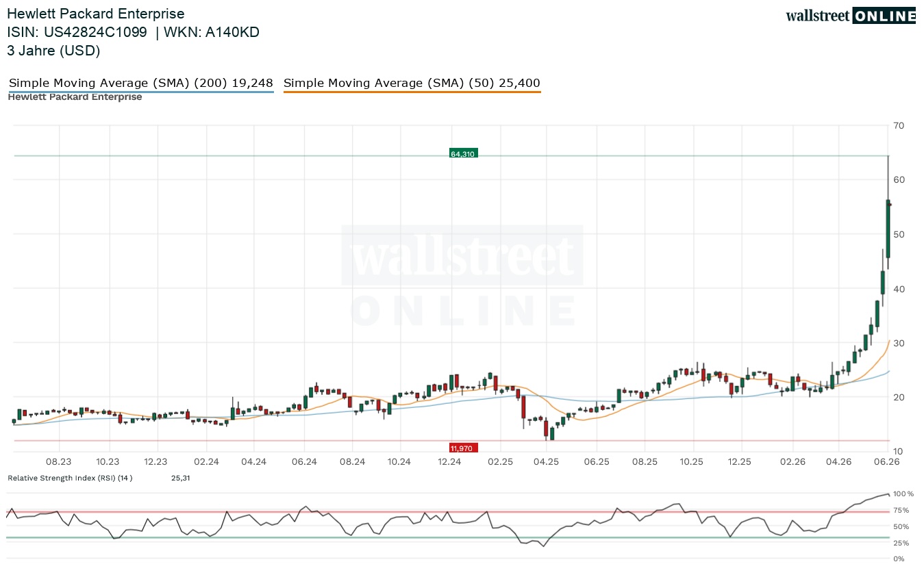Screen dimensions: 924x577
Task: Click the green 64,310 high price marker
Action: pyautogui.click(x=463, y=154)
